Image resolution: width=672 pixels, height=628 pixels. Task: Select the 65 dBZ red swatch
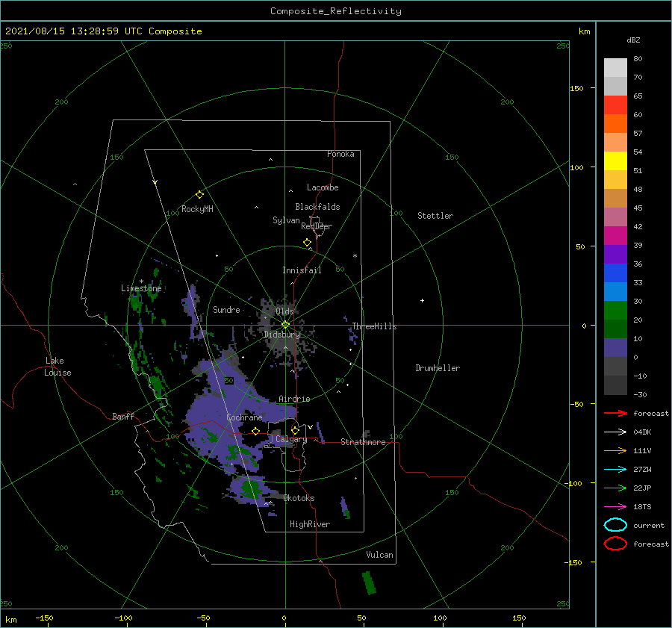(x=615, y=105)
